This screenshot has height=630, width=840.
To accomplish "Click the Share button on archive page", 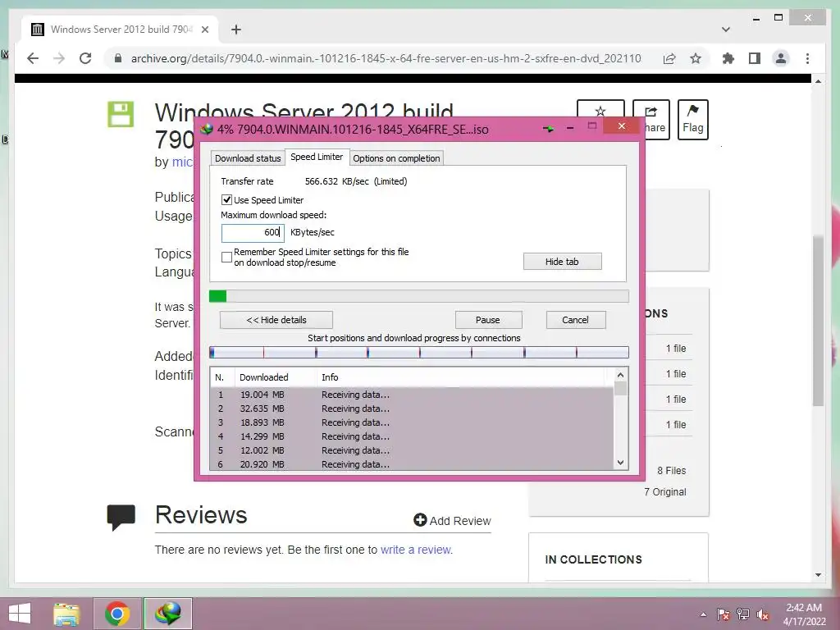I will point(651,120).
